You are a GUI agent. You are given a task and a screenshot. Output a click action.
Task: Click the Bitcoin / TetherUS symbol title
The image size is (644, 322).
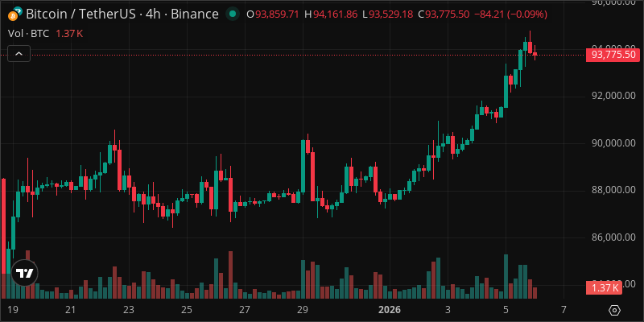tap(122, 14)
